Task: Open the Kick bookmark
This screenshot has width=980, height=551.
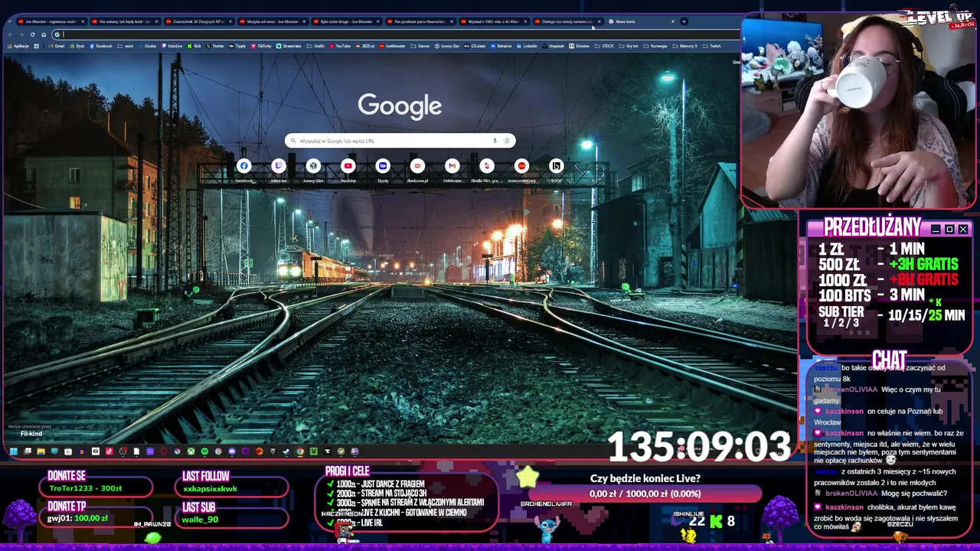Action: (x=194, y=46)
